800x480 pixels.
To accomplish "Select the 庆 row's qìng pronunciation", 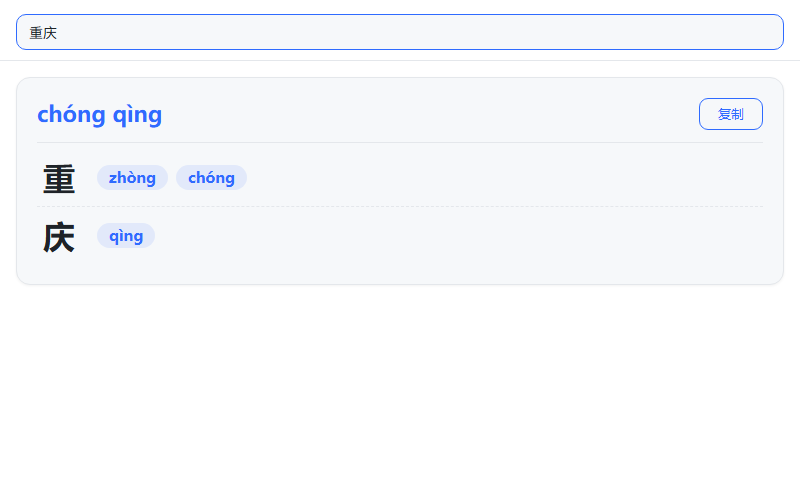I will (126, 236).
